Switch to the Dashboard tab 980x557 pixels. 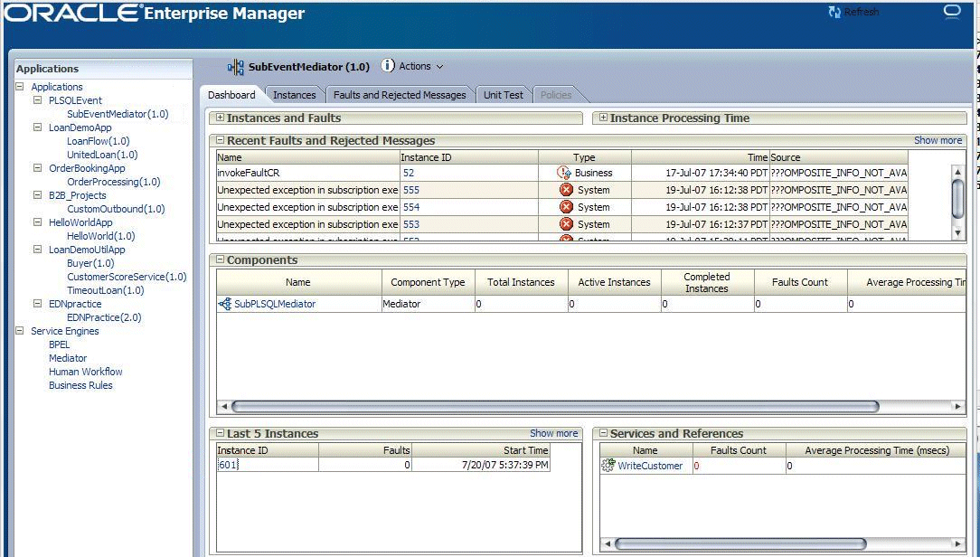tap(231, 95)
